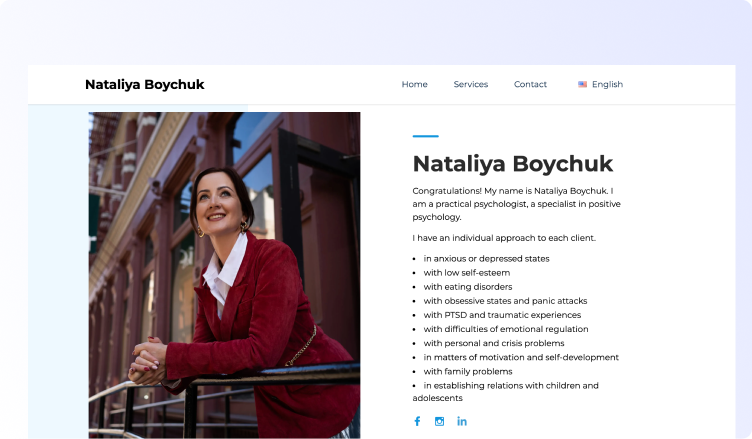Open the LinkedIn profile icon
This screenshot has width=752, height=439.
click(462, 421)
